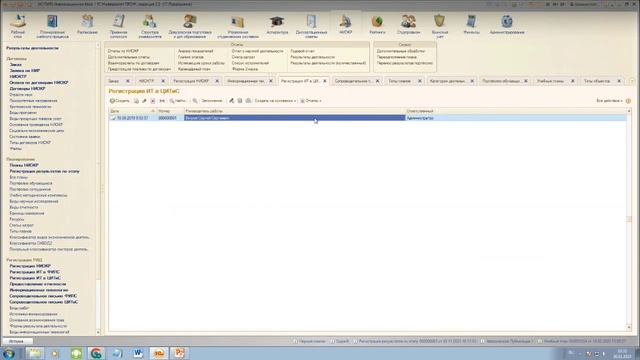
Task: Open Договоры НИОКР navigation item
Action: click(27, 89)
